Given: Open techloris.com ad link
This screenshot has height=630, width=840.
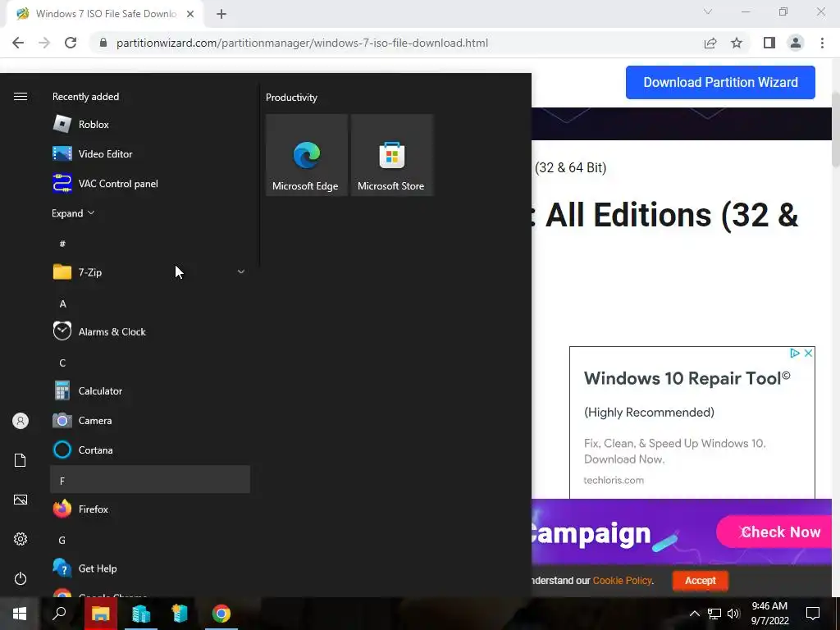Looking at the screenshot, I should point(614,480).
